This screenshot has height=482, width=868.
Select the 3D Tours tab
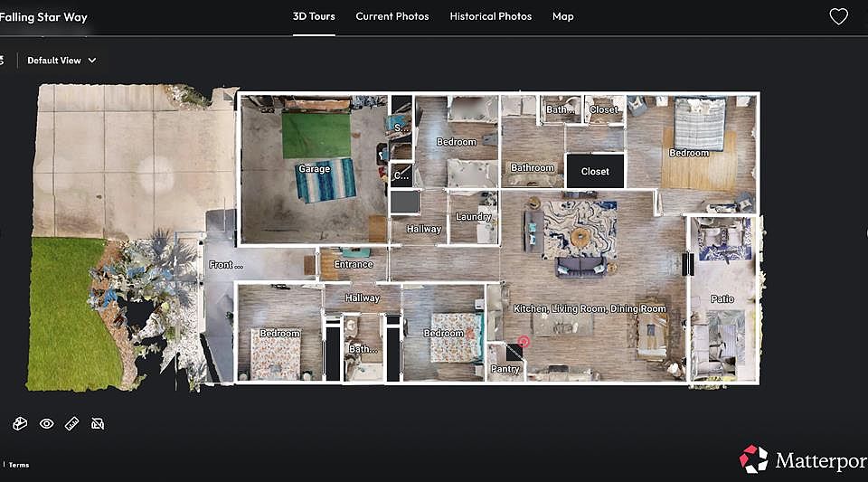pyautogui.click(x=314, y=16)
